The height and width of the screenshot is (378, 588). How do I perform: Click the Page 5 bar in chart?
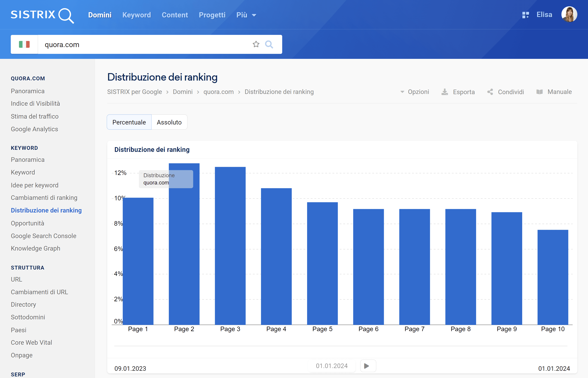(x=322, y=263)
